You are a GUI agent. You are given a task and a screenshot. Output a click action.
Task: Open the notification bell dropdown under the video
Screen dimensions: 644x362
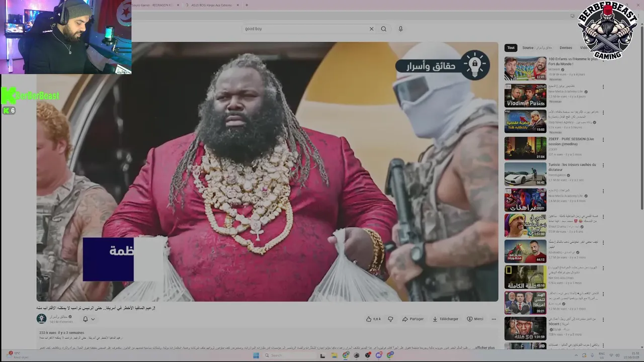click(89, 319)
